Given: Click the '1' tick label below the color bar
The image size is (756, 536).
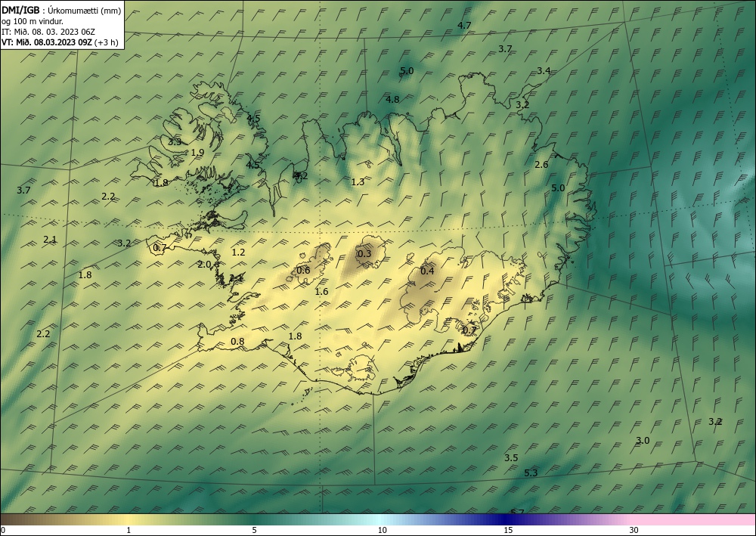Looking at the screenshot, I should click(129, 530).
